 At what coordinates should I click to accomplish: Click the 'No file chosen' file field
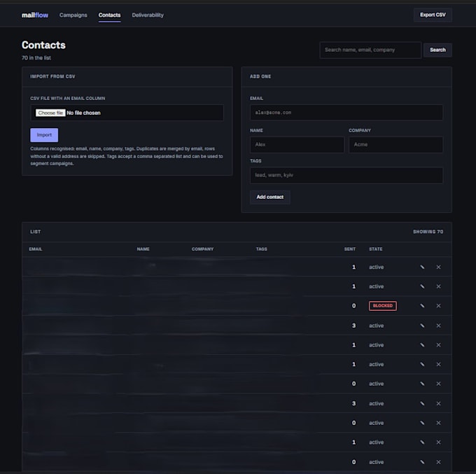127,113
